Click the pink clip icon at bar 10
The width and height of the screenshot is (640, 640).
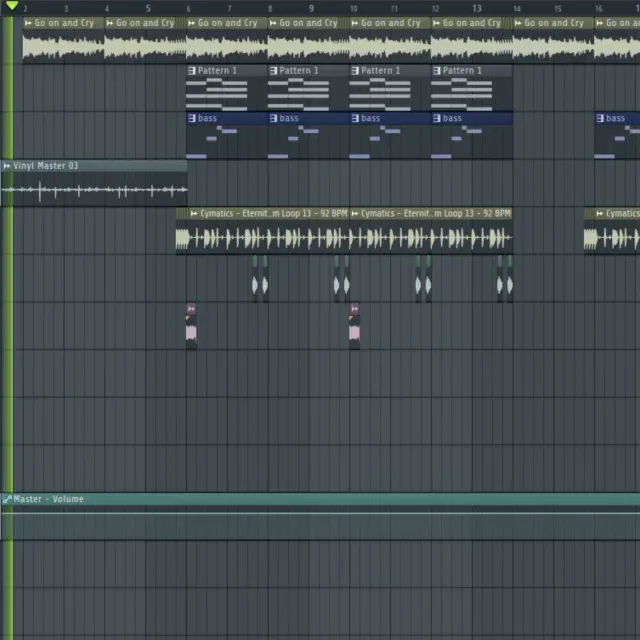tap(354, 309)
